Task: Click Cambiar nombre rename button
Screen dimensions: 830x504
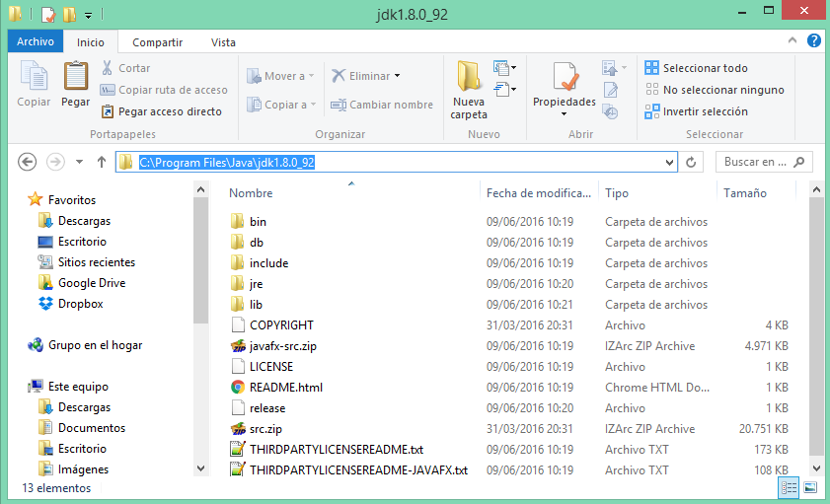Action: 382,105
